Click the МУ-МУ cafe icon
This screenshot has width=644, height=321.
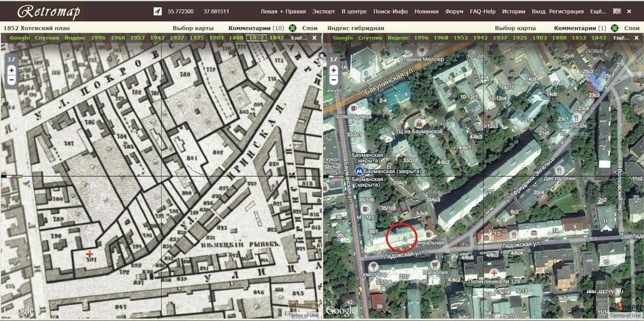pos(365,209)
